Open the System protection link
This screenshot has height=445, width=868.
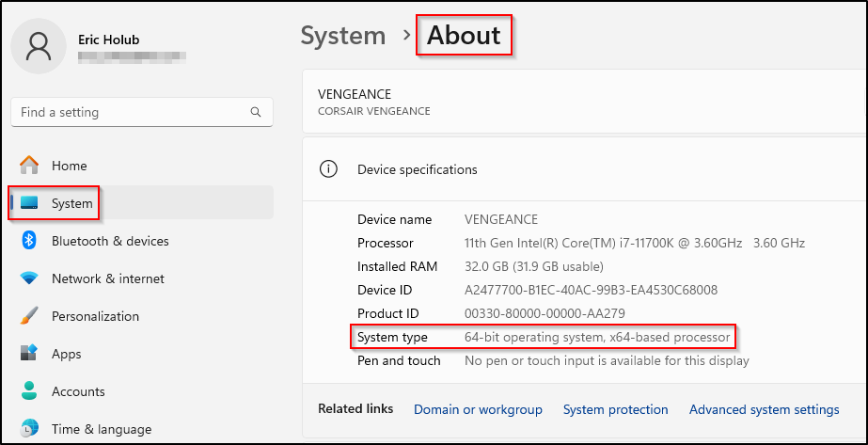click(x=615, y=409)
